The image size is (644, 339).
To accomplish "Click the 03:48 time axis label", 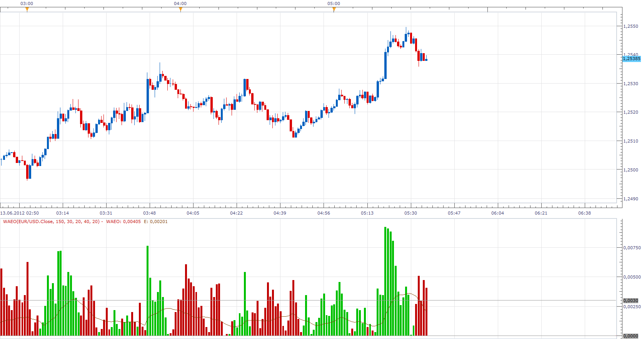I will 150,213.
